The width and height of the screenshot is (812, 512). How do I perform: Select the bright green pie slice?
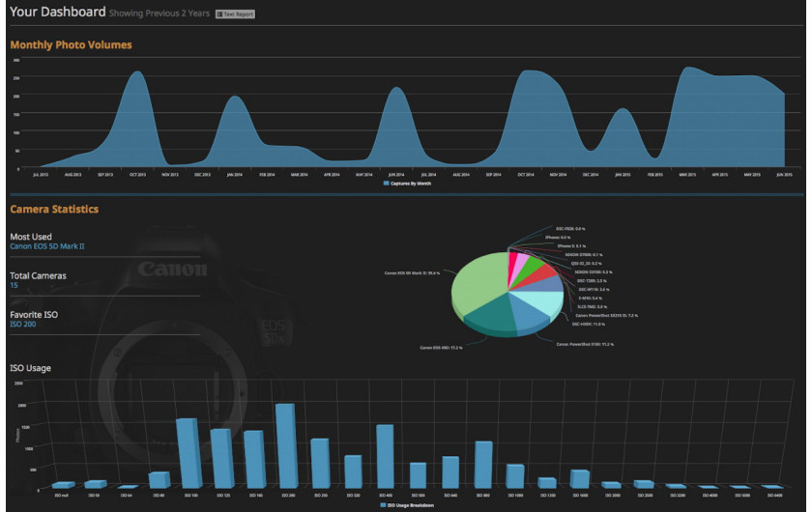point(531,265)
